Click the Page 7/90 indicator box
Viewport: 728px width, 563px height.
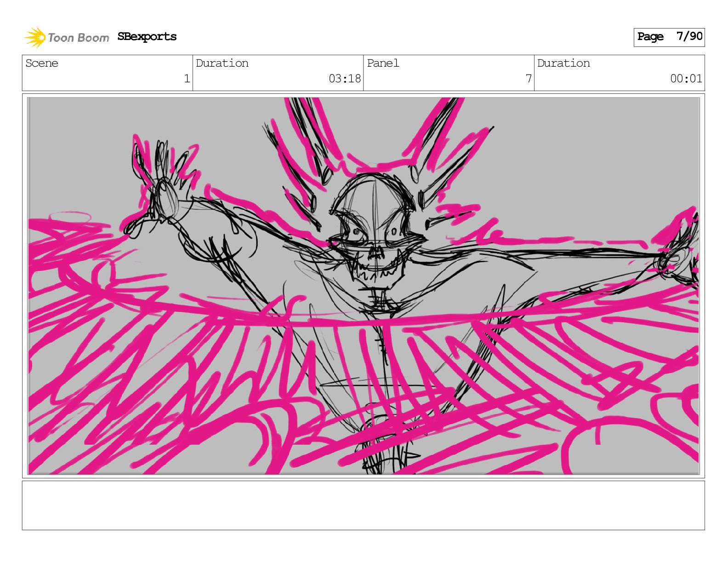(669, 37)
